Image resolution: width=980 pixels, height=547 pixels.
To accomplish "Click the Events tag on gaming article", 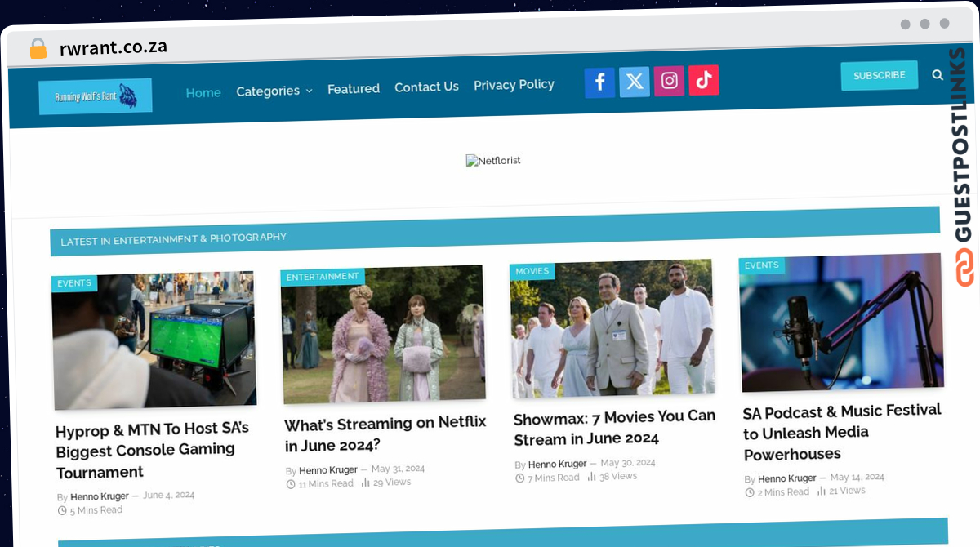I will click(74, 283).
